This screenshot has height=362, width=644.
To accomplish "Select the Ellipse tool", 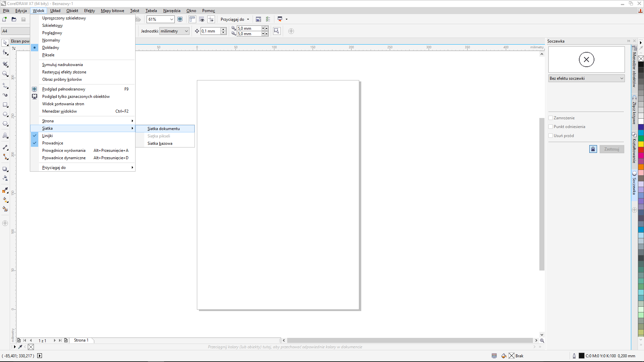I will 5,115.
